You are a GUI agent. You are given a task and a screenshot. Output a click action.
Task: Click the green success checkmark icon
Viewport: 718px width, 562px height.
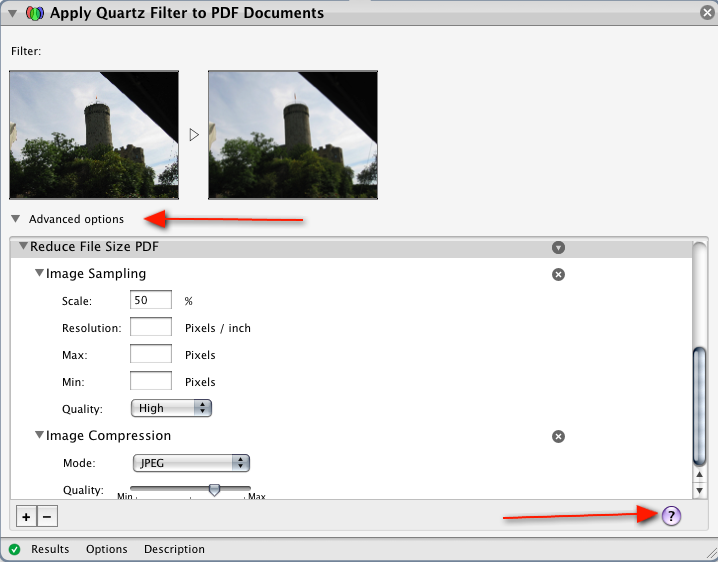coord(15,549)
